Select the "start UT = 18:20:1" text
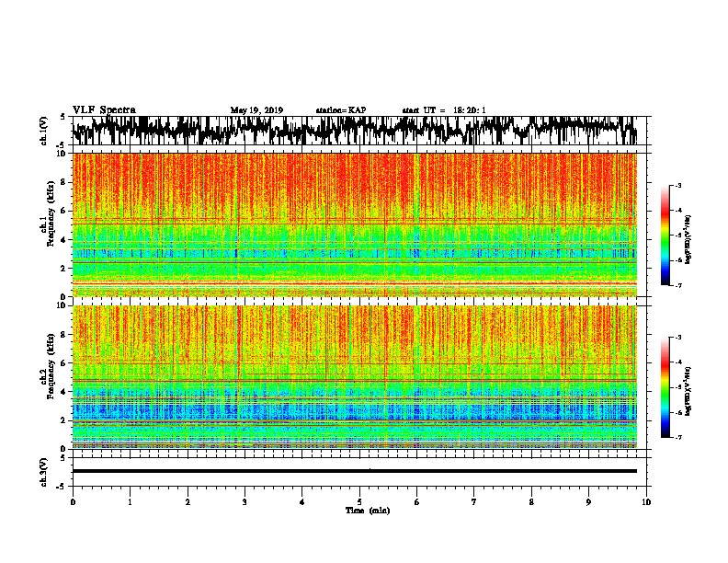The image size is (728, 563). [x=444, y=110]
